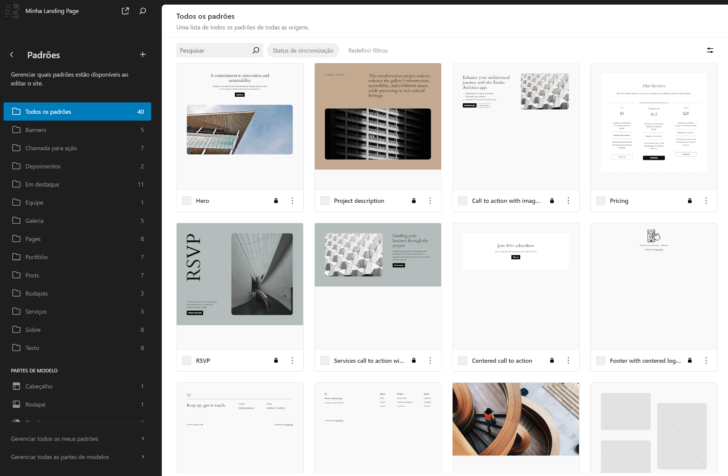The height and width of the screenshot is (476, 728).
Task: Open the Banners category
Action: 77,130
